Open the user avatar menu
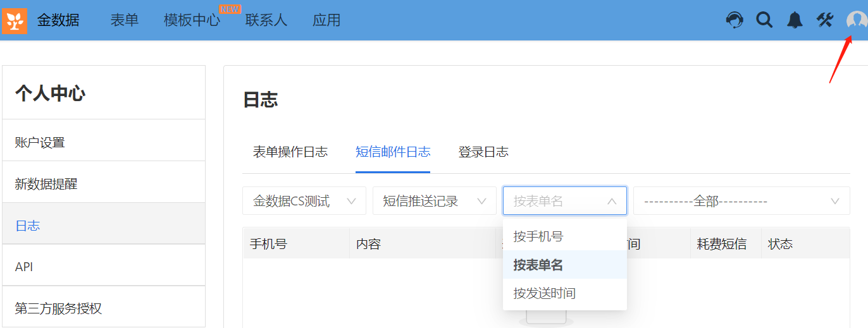Image resolution: width=868 pixels, height=328 pixels. point(857,20)
